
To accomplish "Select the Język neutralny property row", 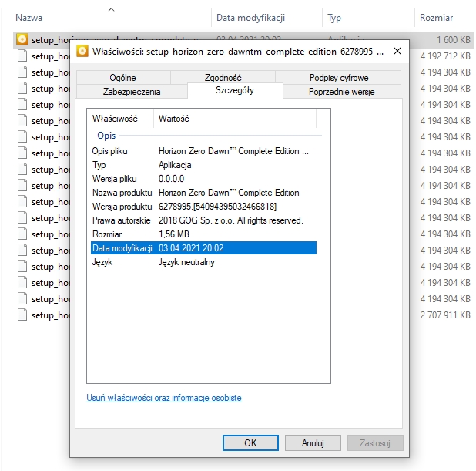I will tap(203, 262).
